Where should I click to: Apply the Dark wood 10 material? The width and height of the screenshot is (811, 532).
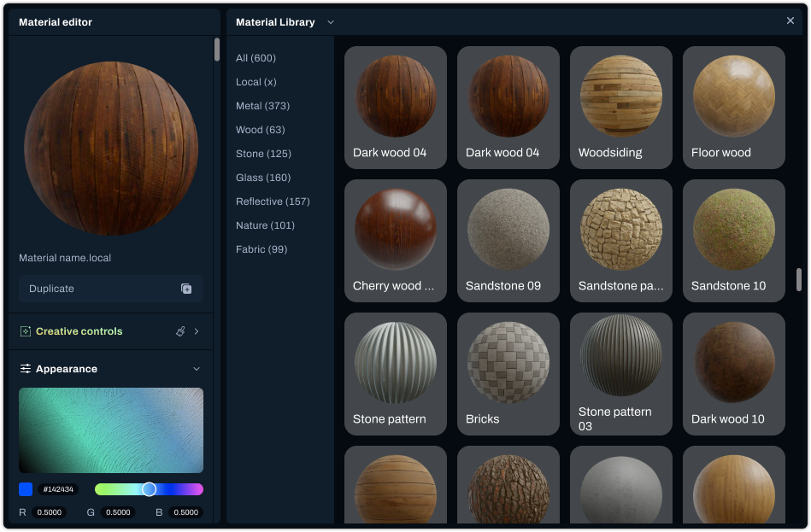click(733, 374)
